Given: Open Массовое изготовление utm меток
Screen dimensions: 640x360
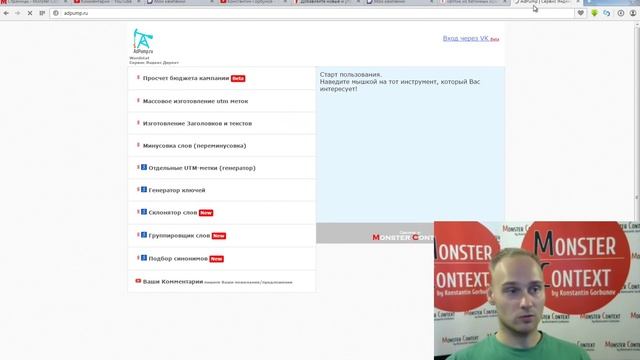Looking at the screenshot, I should tap(196, 101).
